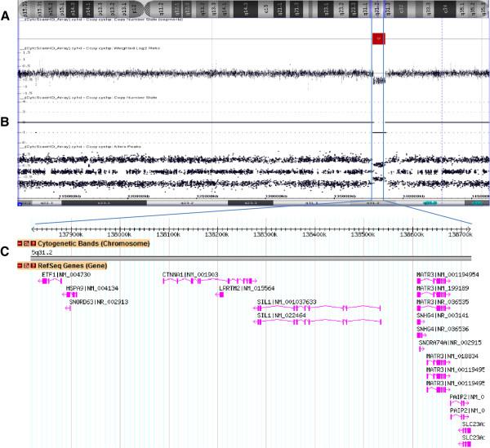Click the SNORD63 gene glyph

pyautogui.click(x=69, y=308)
